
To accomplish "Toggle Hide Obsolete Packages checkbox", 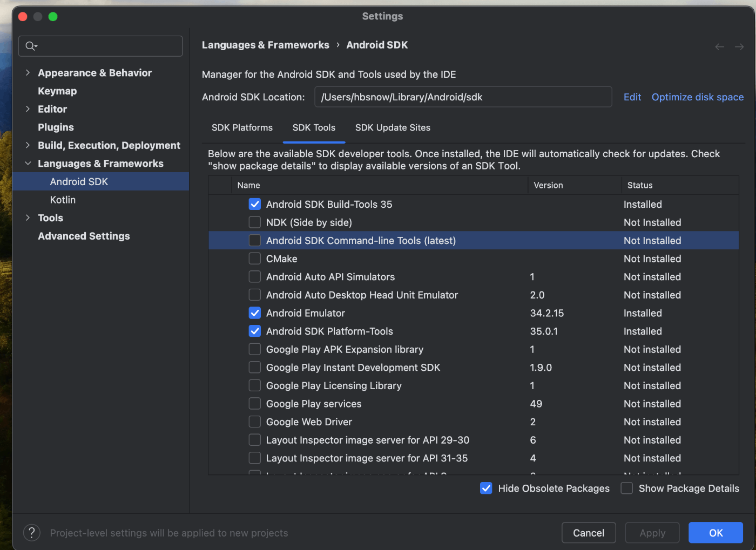I will (x=486, y=488).
